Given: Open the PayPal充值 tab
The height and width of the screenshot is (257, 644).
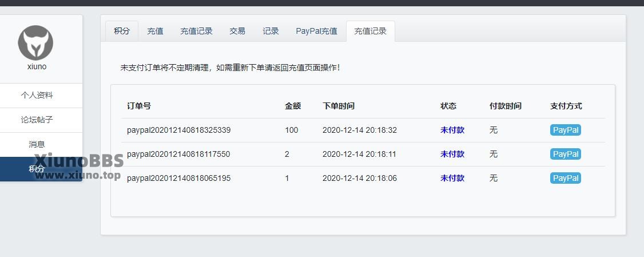Looking at the screenshot, I should point(316,31).
